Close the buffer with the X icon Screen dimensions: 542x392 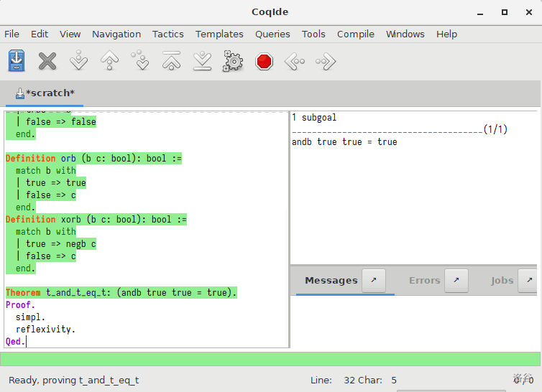47,61
